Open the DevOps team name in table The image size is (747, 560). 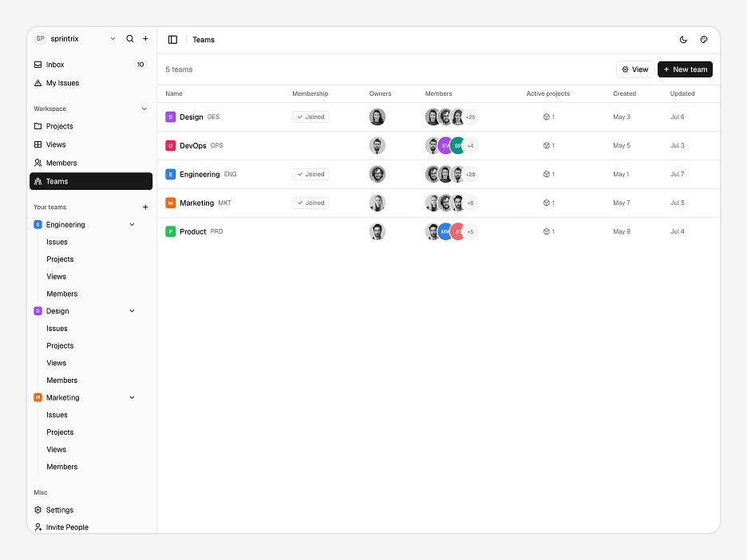pyautogui.click(x=193, y=146)
